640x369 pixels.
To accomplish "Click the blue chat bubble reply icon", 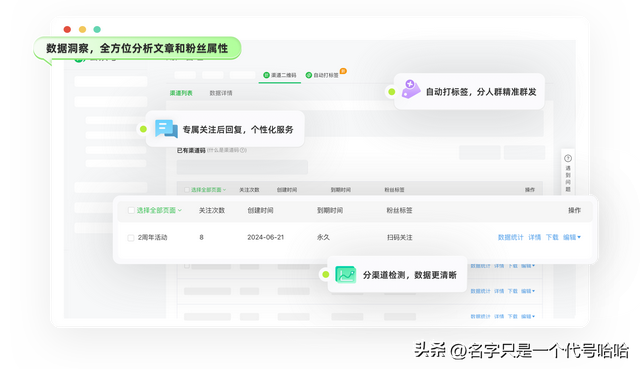I will click(x=166, y=129).
